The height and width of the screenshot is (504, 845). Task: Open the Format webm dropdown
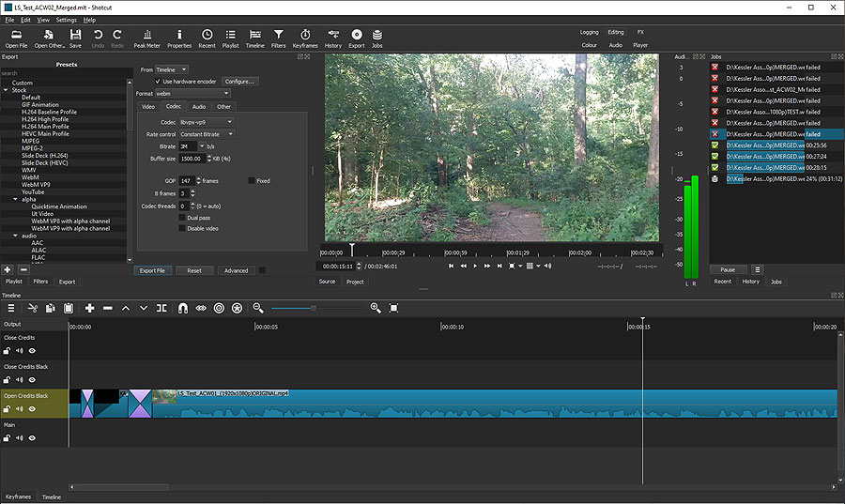click(192, 93)
